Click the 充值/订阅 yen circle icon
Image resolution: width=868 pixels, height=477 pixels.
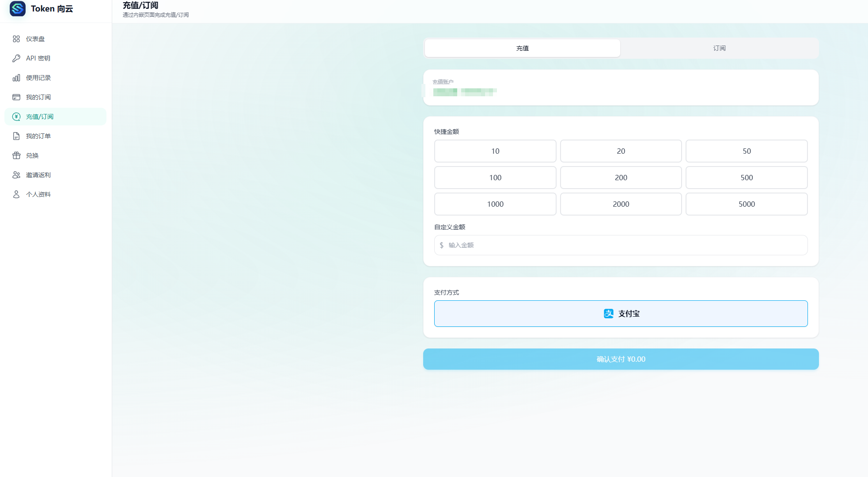pos(16,117)
